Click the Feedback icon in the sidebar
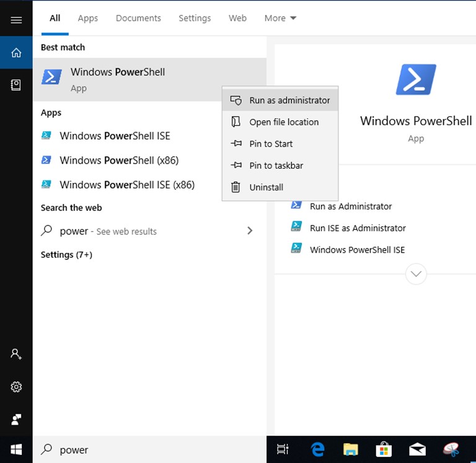 click(x=16, y=419)
